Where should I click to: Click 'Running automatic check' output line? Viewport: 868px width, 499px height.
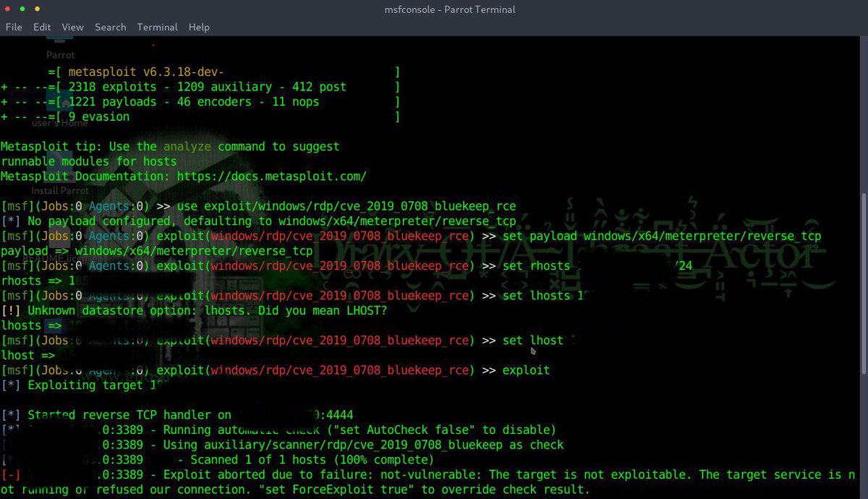(x=278, y=430)
